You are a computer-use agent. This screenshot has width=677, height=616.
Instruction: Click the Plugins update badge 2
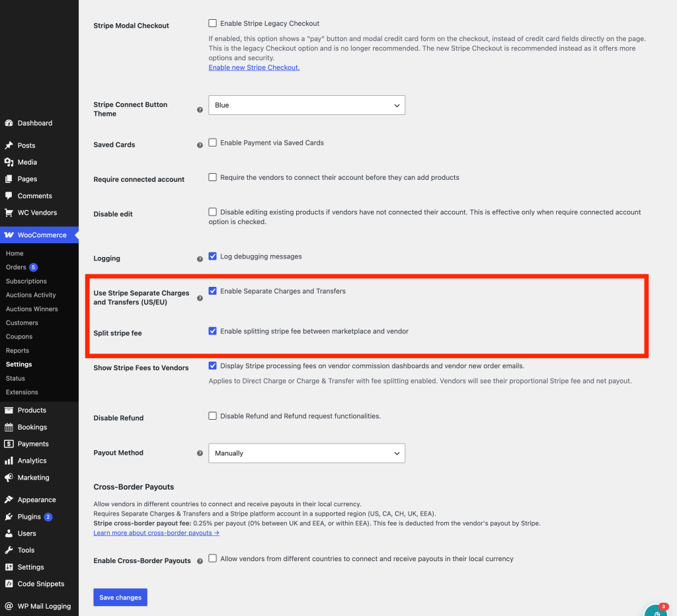[x=48, y=517]
